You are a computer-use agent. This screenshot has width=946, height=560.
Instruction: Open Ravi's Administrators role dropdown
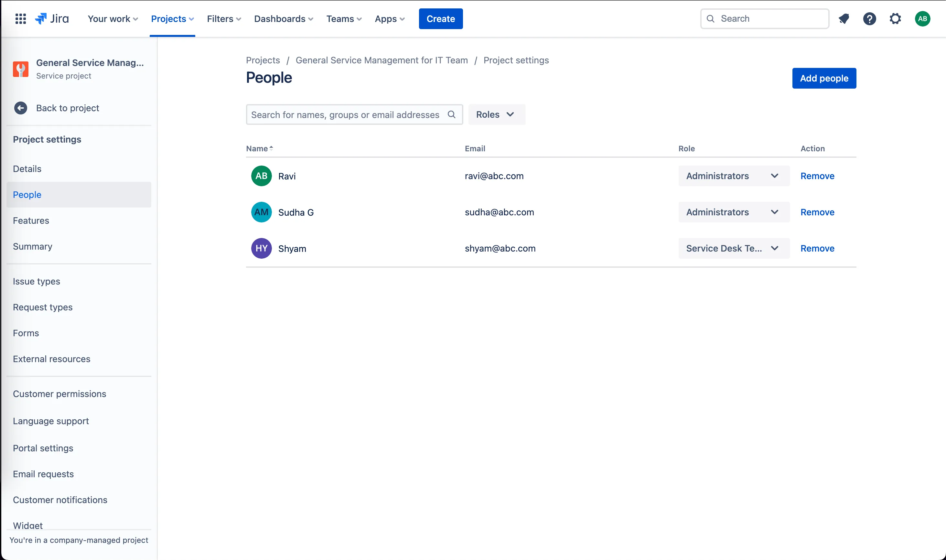[734, 176]
